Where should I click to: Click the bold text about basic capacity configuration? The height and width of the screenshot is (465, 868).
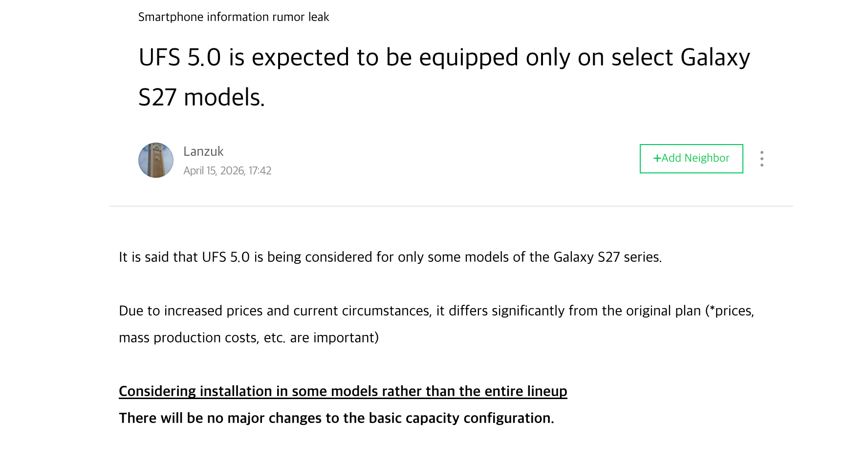(336, 418)
